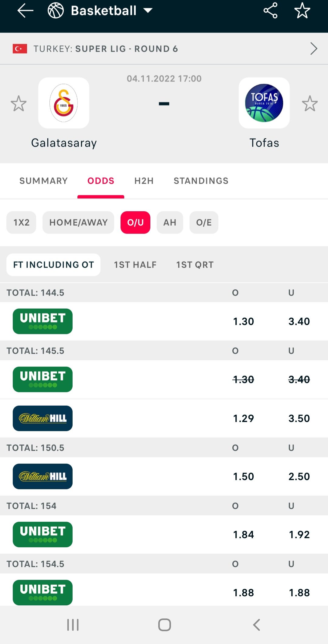Click Unibet logo for total 144.5
The width and height of the screenshot is (328, 644).
point(43,321)
